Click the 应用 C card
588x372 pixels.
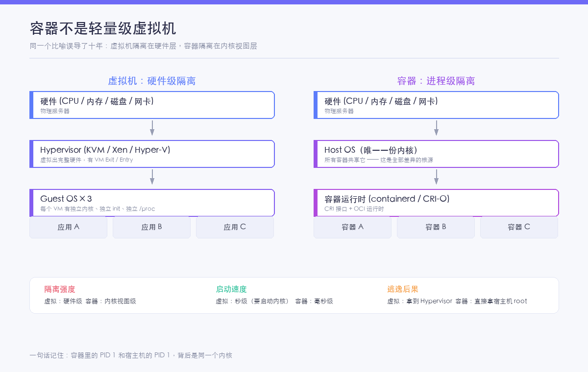click(x=235, y=227)
